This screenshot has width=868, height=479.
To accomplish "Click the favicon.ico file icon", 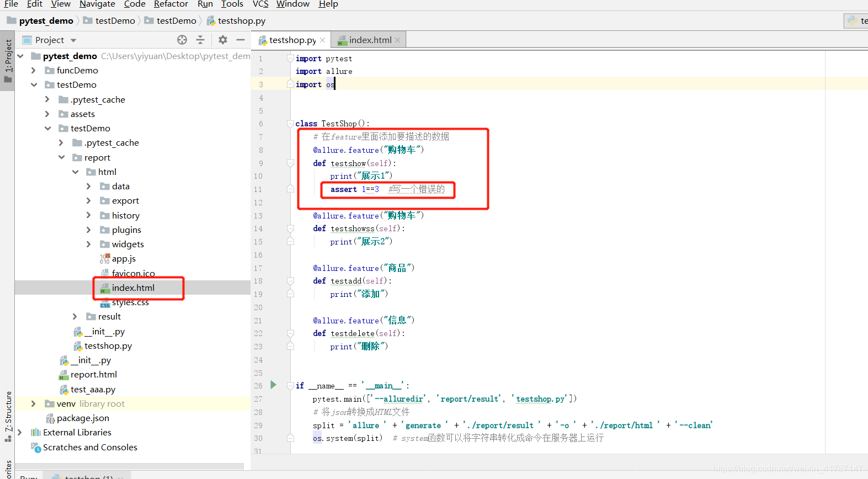I will (x=105, y=273).
